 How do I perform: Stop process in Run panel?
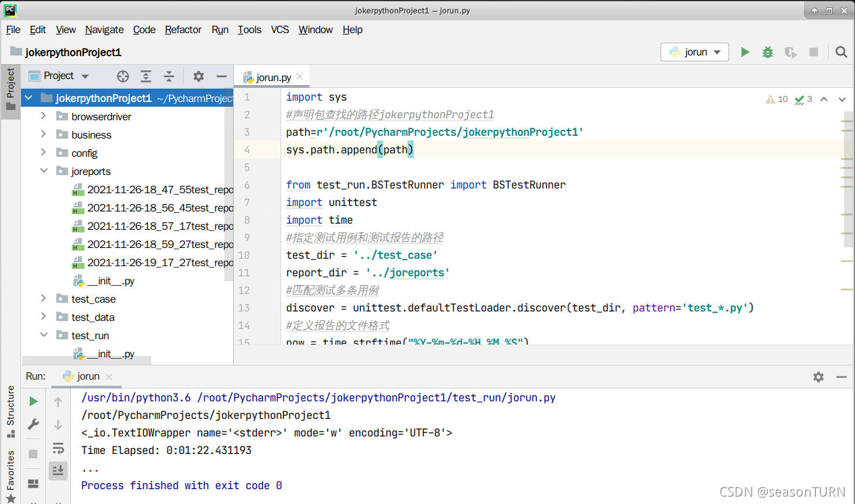33,454
